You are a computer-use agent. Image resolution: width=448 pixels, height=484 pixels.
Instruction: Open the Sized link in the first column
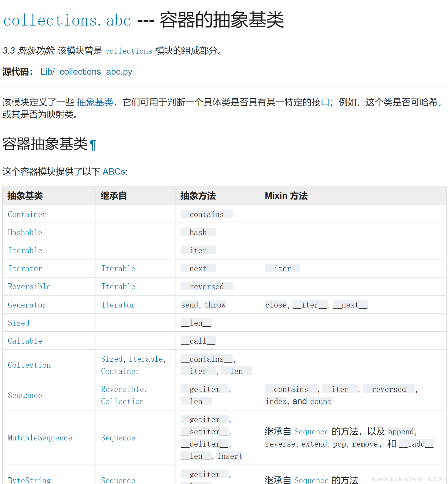click(19, 323)
